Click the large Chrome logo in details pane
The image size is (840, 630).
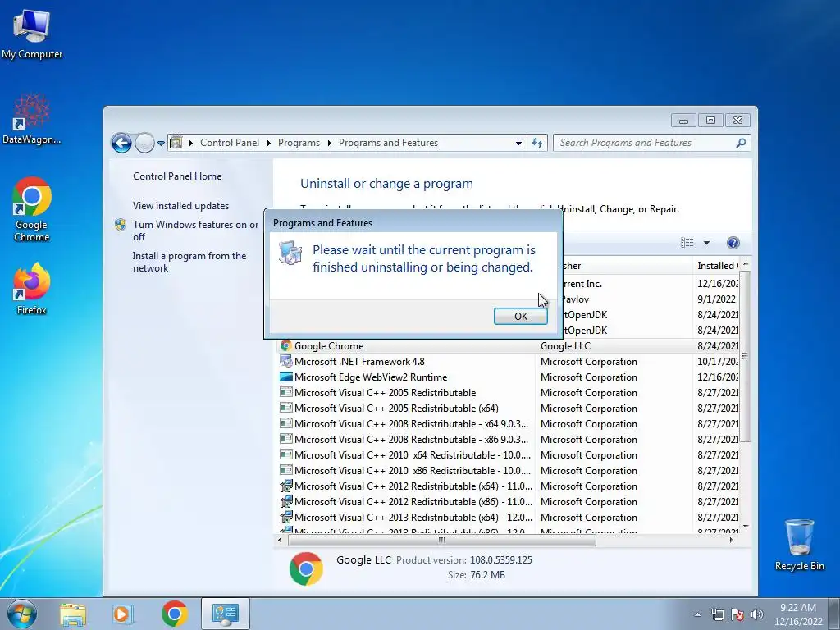point(306,568)
